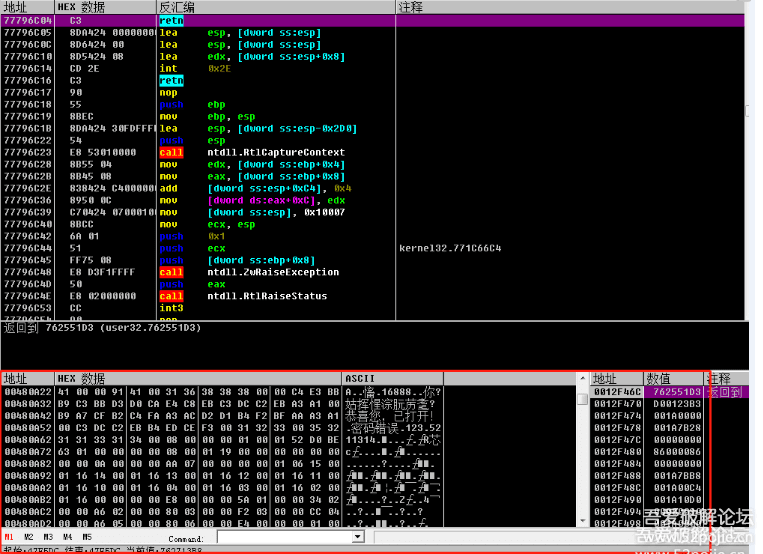This screenshot has height=554, width=763.
Task: Click the dump pane scrollbar up arrow
Action: [x=582, y=398]
